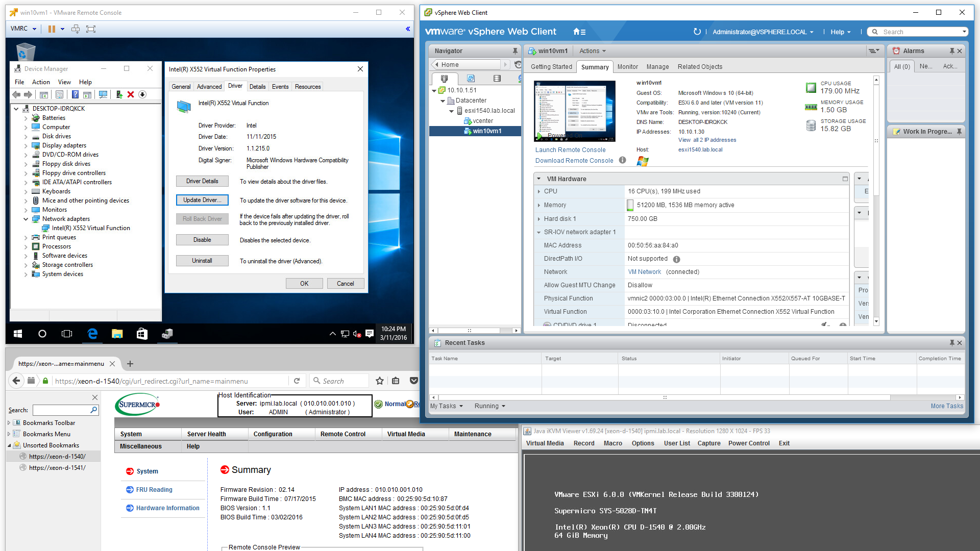Viewport: 980px width, 551px height.
Task: Open the Related Objects tab
Action: 700,67
